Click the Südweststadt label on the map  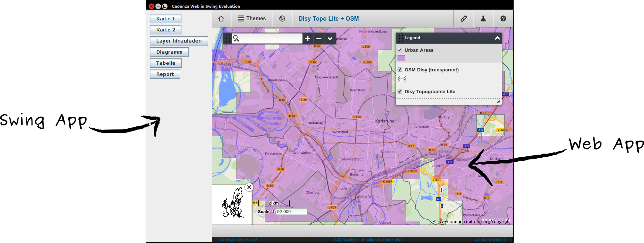click(352, 159)
